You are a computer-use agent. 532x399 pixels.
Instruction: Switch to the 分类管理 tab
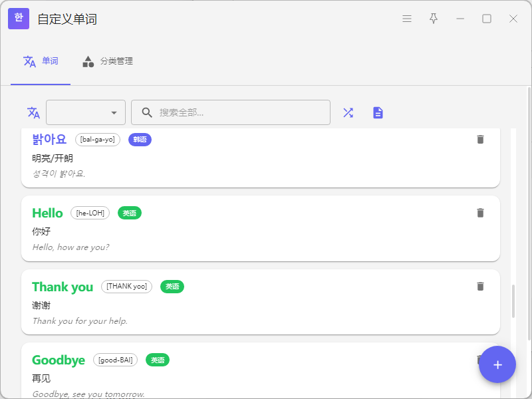point(108,61)
